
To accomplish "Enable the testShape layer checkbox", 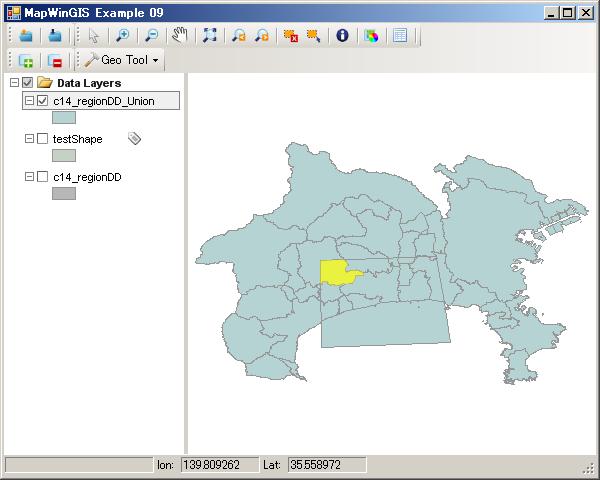I will (x=42, y=139).
